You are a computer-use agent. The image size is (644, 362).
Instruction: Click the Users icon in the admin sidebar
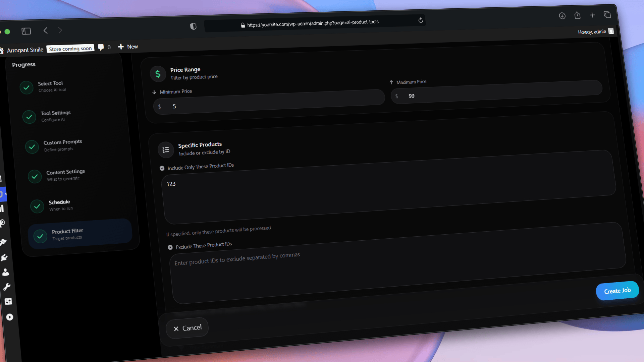point(6,272)
